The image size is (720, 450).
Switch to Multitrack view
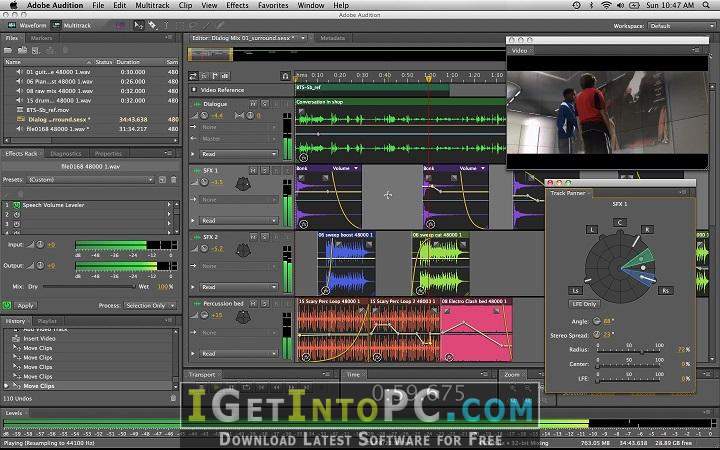[72, 26]
